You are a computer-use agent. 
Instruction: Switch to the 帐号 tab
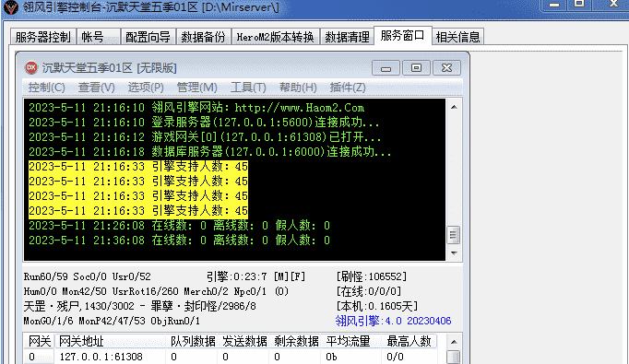[x=98, y=37]
